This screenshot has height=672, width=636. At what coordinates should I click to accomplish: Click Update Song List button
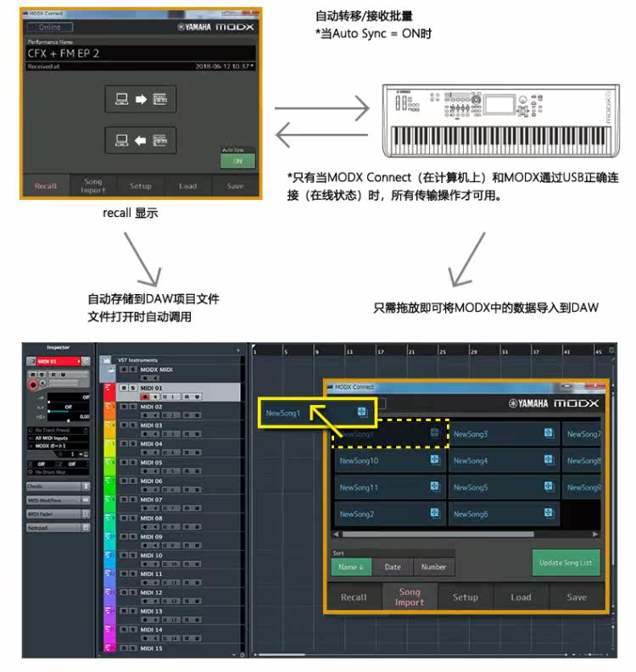(566, 563)
